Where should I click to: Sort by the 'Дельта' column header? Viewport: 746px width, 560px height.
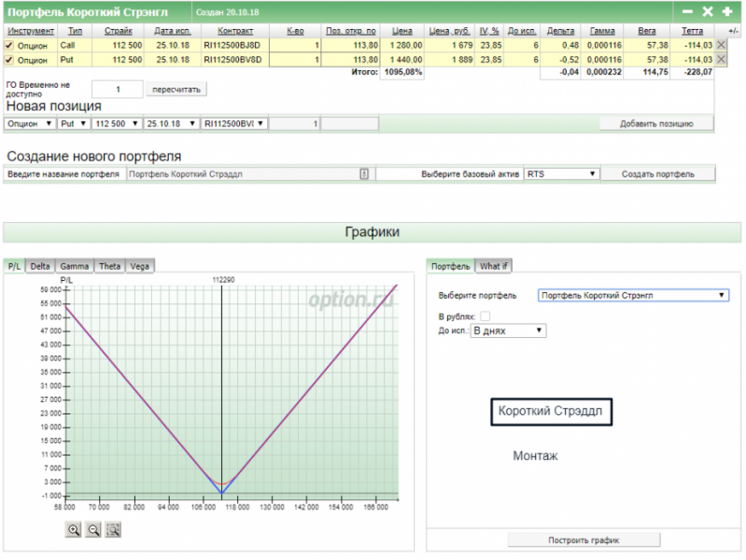(560, 31)
